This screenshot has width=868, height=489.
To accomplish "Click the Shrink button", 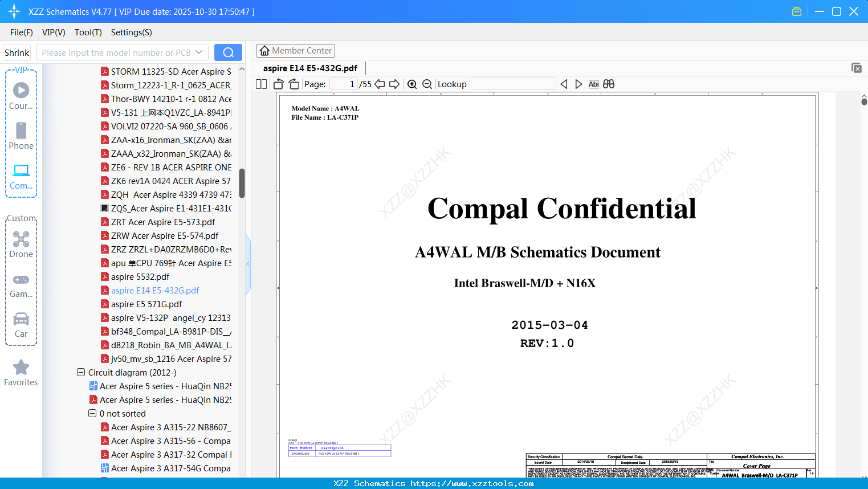I will (x=17, y=52).
